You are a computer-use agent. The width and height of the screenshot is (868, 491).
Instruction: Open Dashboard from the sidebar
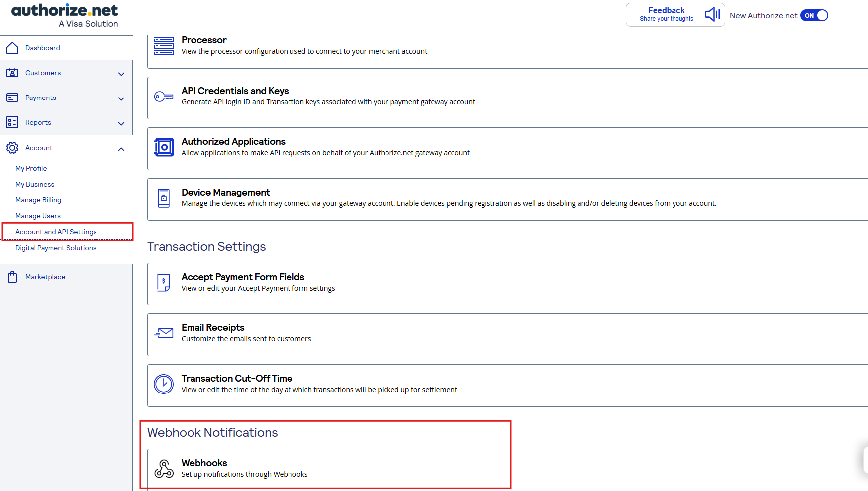point(43,48)
